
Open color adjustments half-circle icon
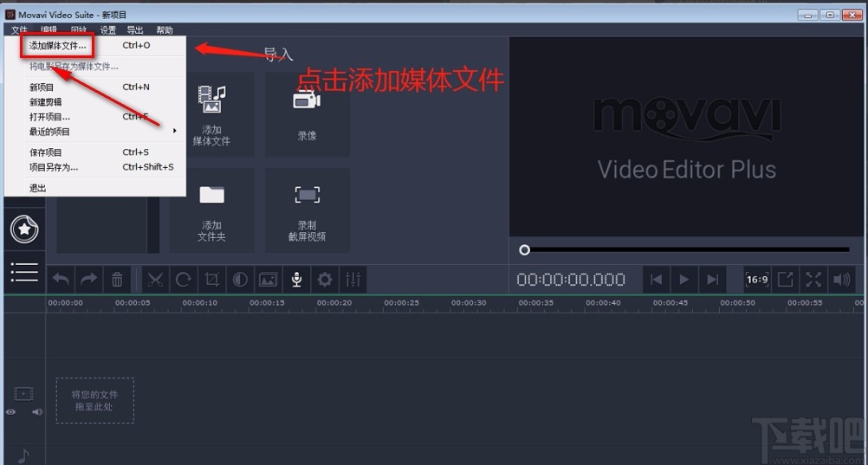point(240,280)
